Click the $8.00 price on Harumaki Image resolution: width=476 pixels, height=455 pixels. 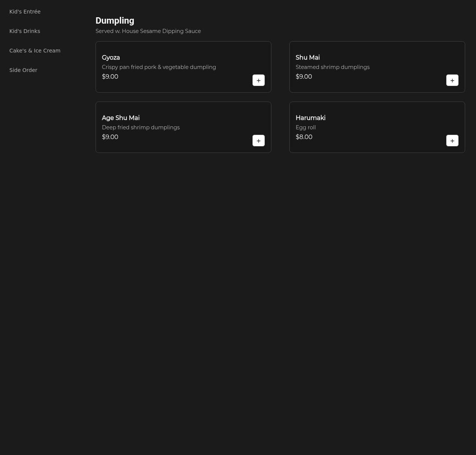tap(304, 137)
